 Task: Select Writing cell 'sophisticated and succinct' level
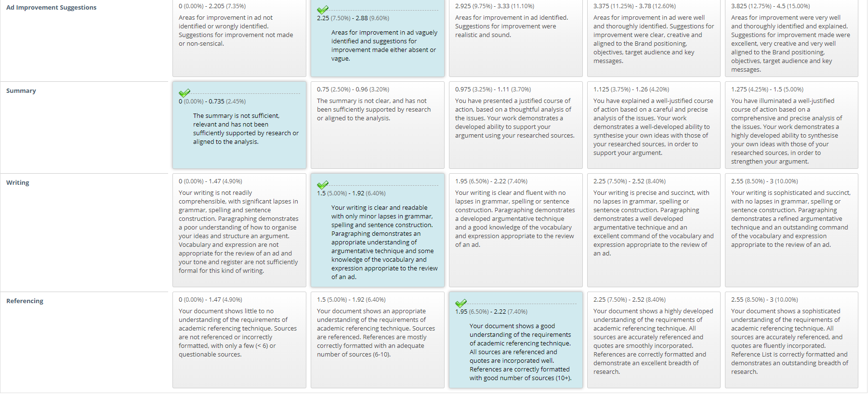791,230
